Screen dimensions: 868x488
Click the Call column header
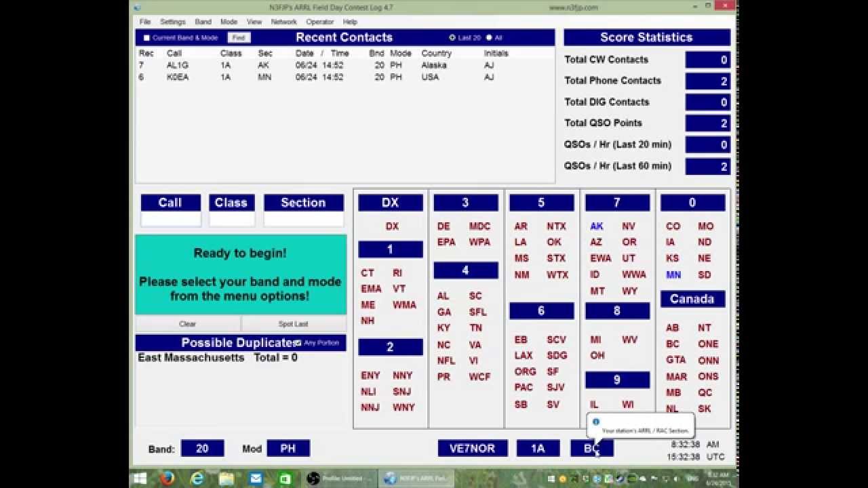[x=174, y=54]
